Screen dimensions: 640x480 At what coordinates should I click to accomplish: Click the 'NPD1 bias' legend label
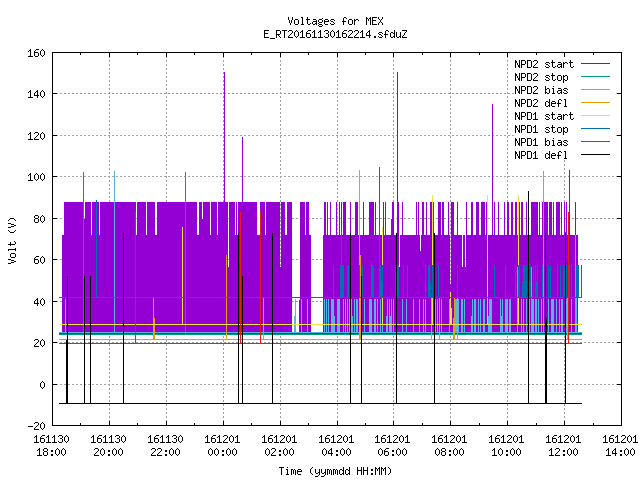(541, 142)
